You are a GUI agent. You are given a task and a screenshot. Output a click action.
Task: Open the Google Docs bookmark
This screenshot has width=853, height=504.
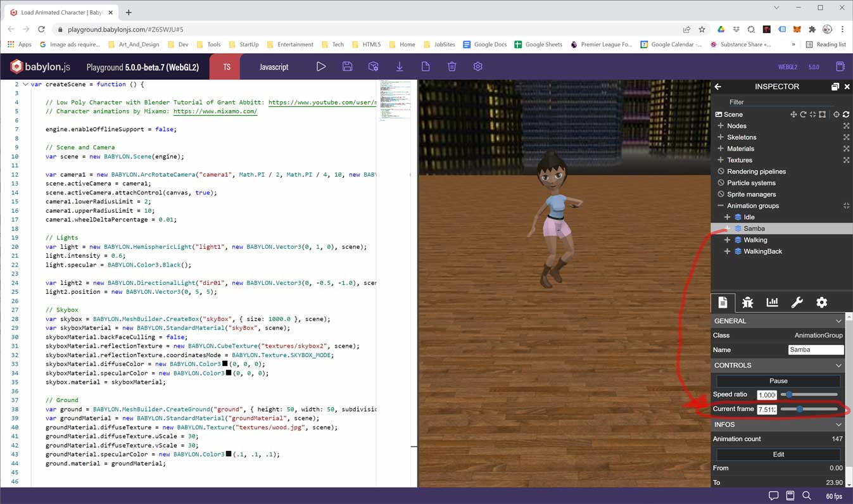[485, 44]
